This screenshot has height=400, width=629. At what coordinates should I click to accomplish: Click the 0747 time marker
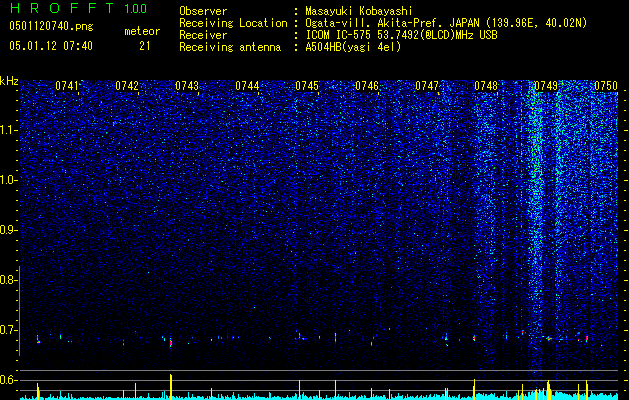(427, 86)
